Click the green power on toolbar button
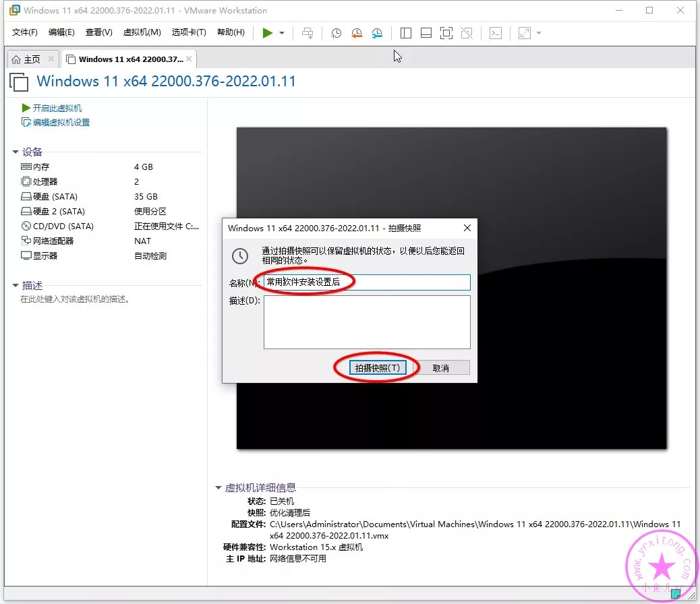700x604 pixels. pos(268,33)
